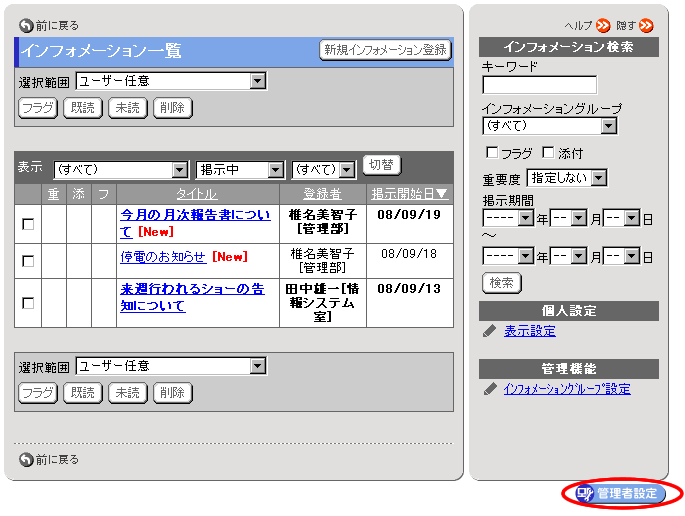Click the top フラグ button
This screenshot has width=685, height=516.
click(x=38, y=108)
